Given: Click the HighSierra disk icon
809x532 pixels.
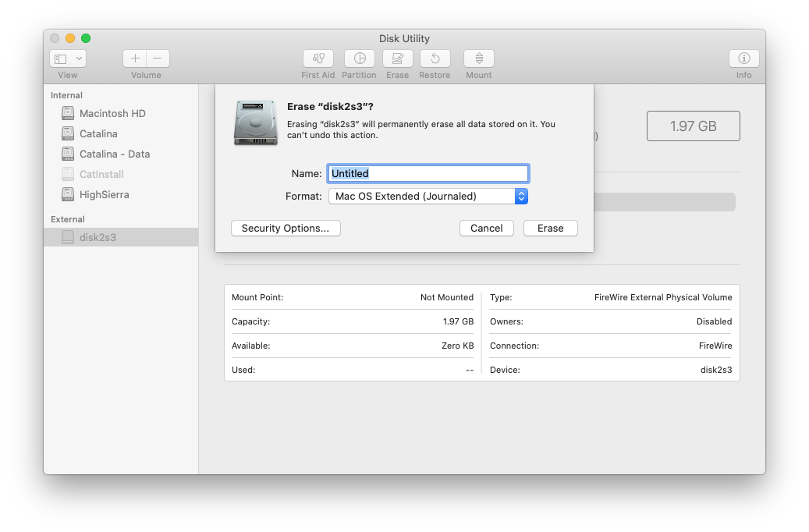Looking at the screenshot, I should 68,194.
